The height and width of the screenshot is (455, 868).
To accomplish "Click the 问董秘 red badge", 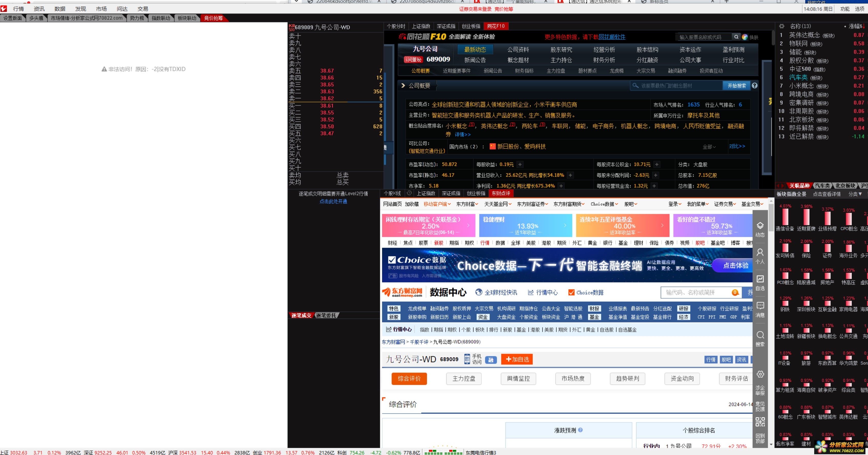I will coord(413,60).
